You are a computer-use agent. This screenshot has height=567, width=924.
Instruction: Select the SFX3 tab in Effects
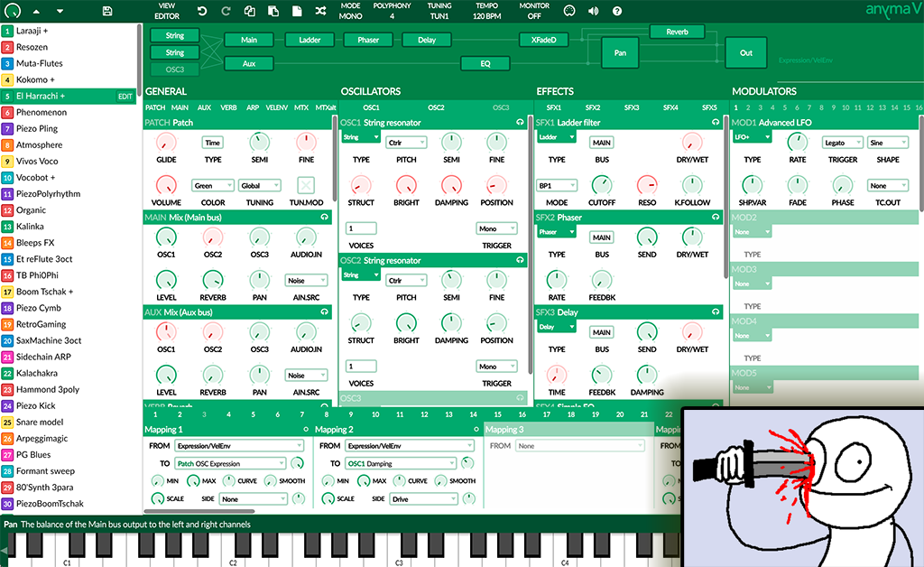tap(632, 107)
